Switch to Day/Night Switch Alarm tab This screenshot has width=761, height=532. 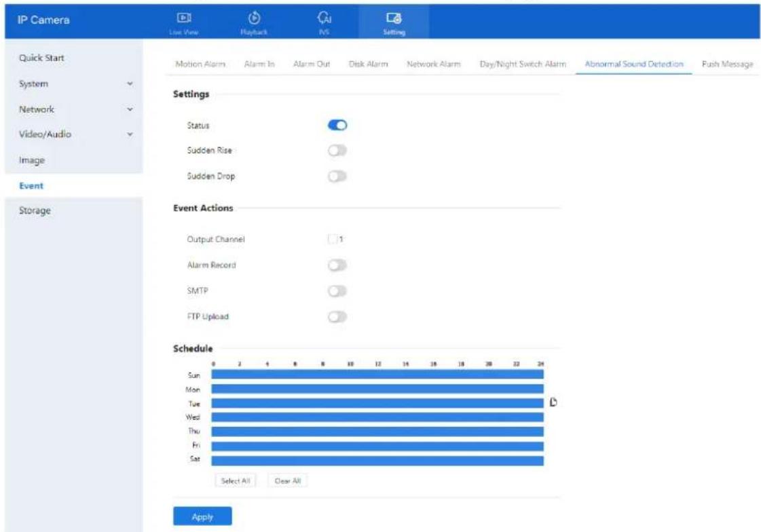[523, 64]
